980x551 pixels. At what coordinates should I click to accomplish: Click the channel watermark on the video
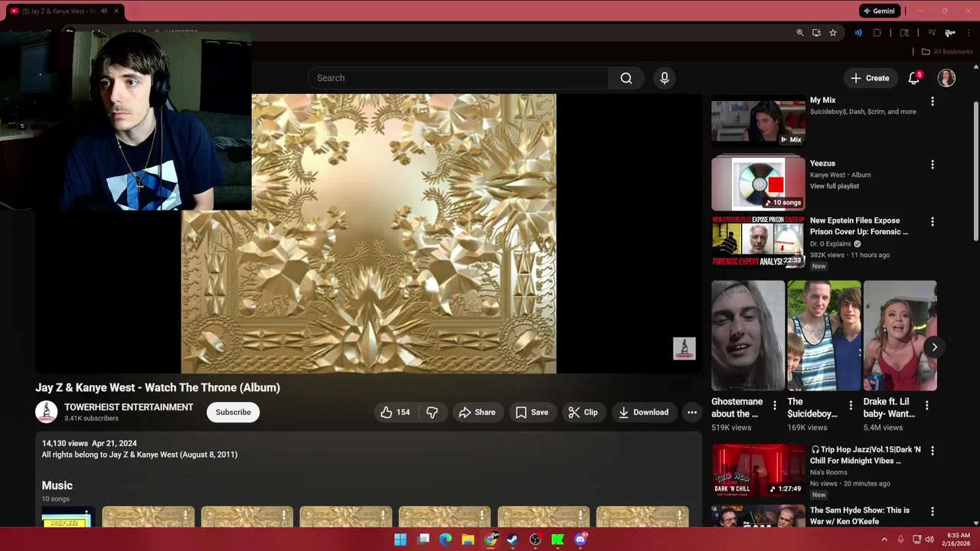684,349
